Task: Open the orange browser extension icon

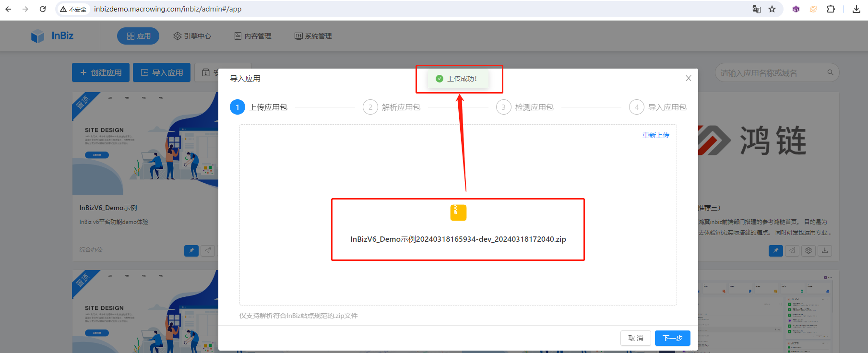Action: (x=813, y=9)
